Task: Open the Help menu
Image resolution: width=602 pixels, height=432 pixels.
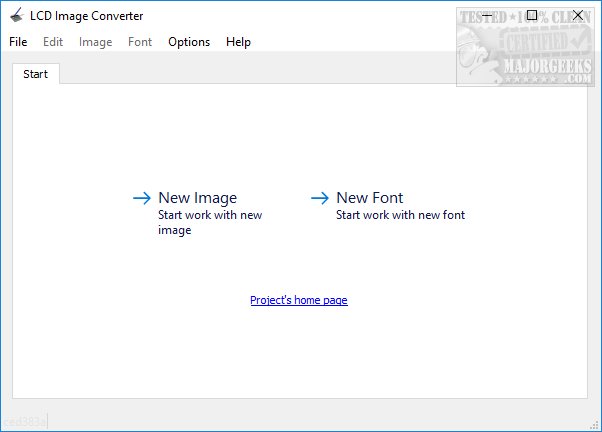Action: (x=238, y=42)
